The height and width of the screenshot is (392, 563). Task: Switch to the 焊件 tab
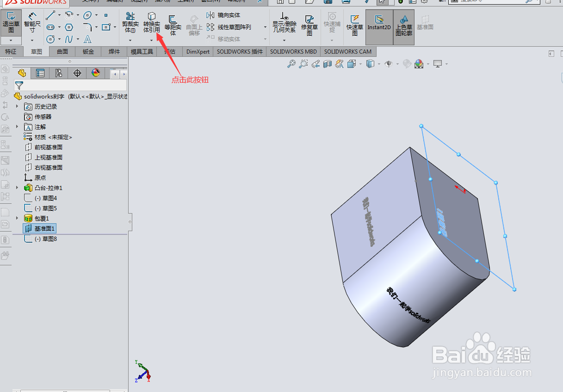114,52
